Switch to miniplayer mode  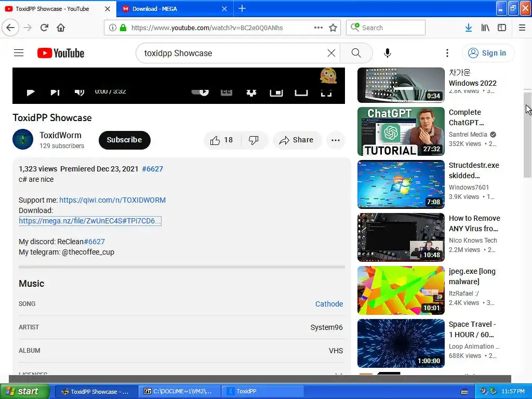tap(276, 92)
